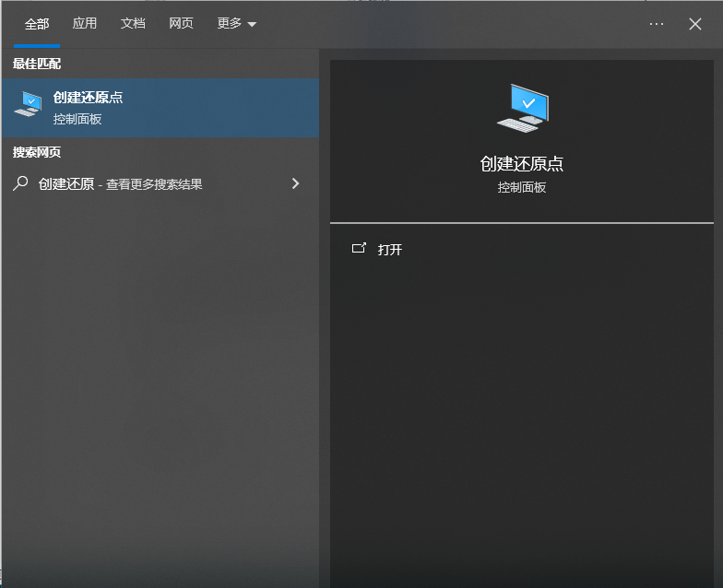Click the 控制面板 subtitle under best match
This screenshot has height=588, width=723.
[77, 120]
